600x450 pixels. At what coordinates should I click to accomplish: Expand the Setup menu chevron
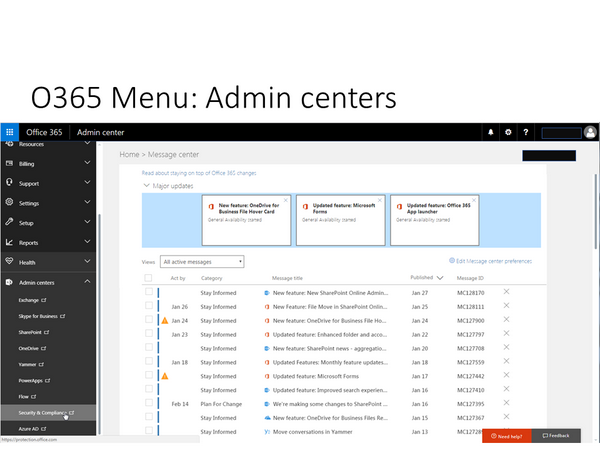pyautogui.click(x=87, y=222)
